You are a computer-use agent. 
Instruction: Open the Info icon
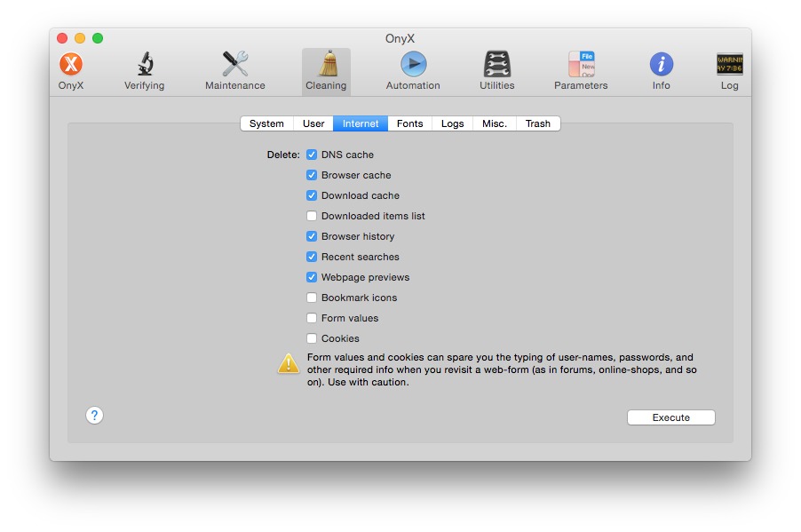tap(661, 65)
